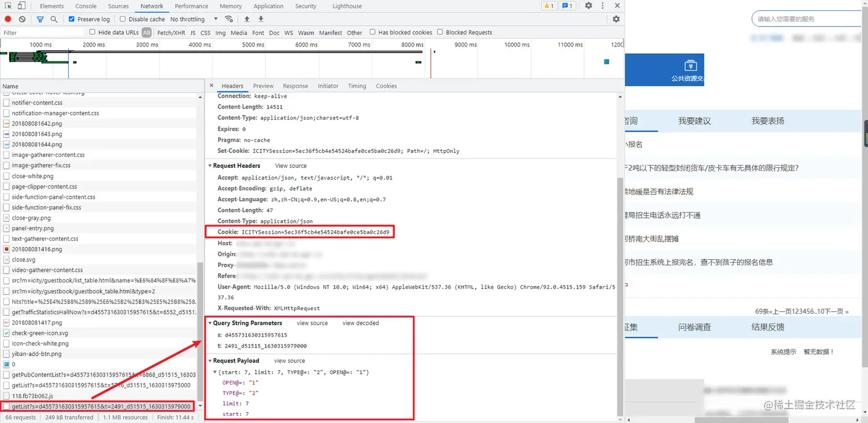
Task: Click in the Filter text field
Action: [x=42, y=33]
